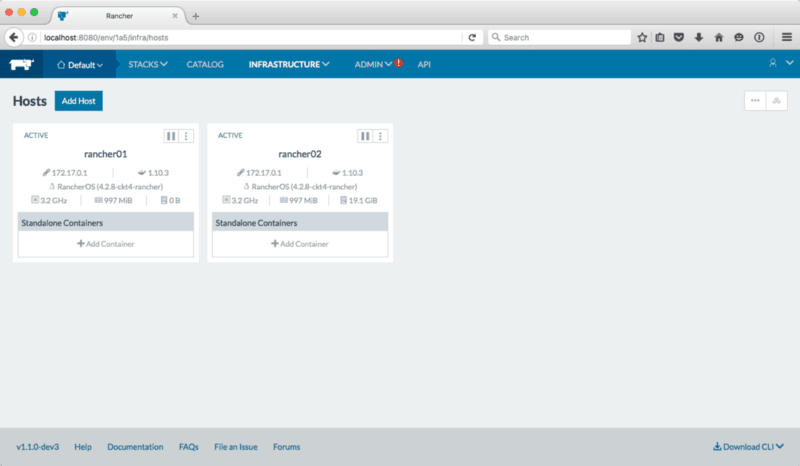The image size is (800, 466).
Task: Click the Add Host button
Action: pos(78,101)
